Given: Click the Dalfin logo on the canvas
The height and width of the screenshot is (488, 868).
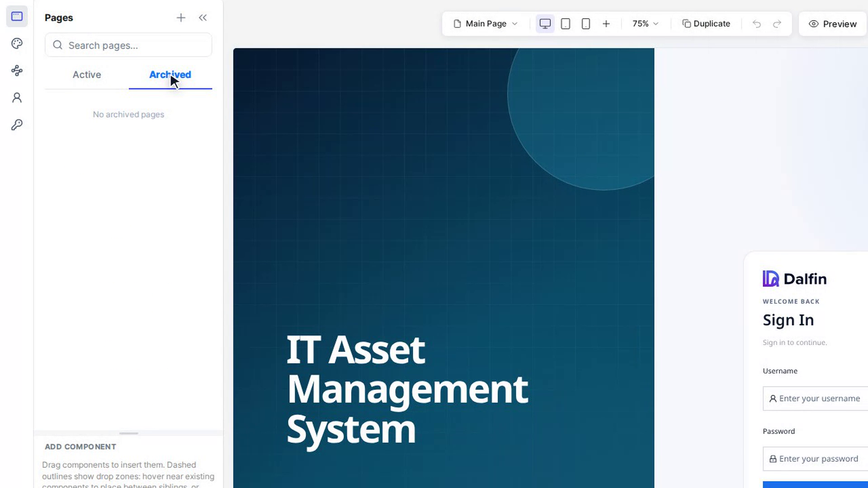Looking at the screenshot, I should (x=794, y=279).
